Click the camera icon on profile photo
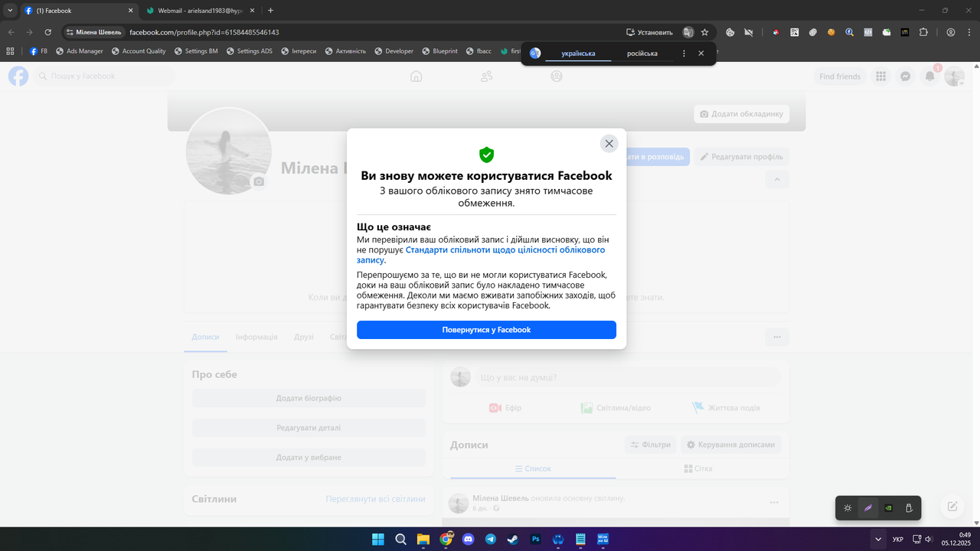This screenshot has height=551, width=980. (x=259, y=181)
